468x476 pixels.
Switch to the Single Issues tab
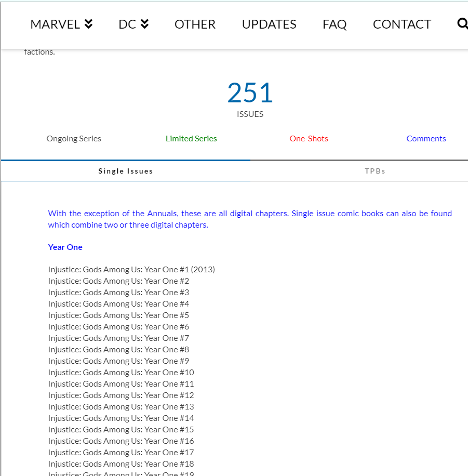tap(126, 171)
